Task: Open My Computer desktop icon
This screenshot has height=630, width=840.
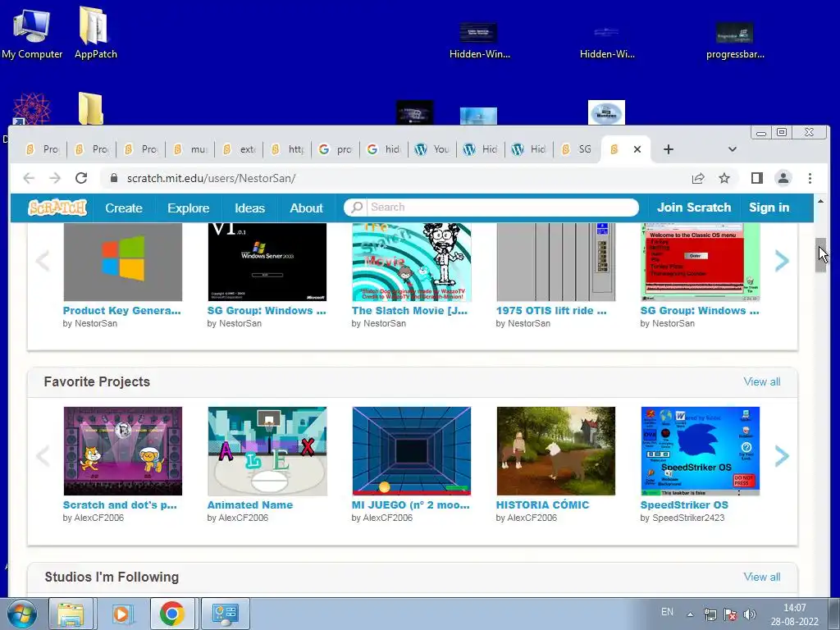Action: point(32,33)
